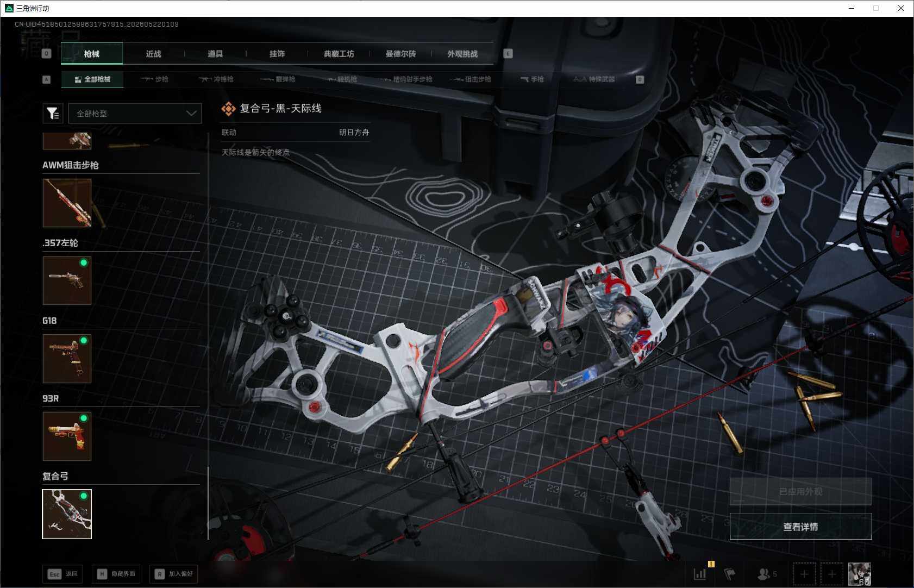This screenshot has height=588, width=914.
Task: Minimize the 三角洲行动 window
Action: pyautogui.click(x=852, y=8)
